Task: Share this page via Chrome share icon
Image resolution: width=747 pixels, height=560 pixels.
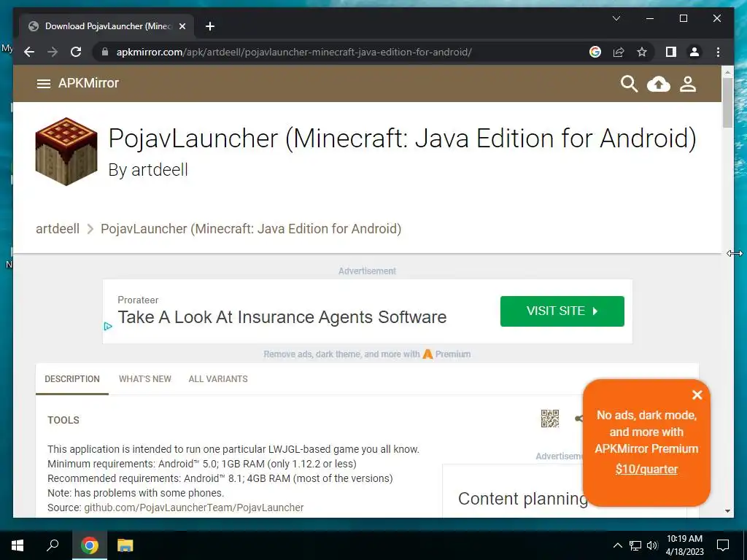Action: click(619, 52)
